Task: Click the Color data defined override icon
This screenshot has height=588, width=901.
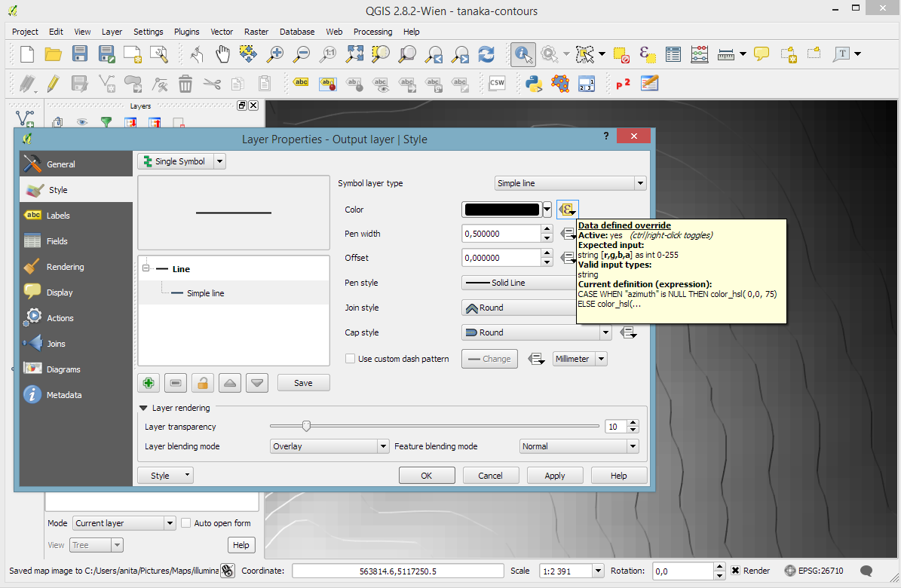Action: tap(568, 210)
